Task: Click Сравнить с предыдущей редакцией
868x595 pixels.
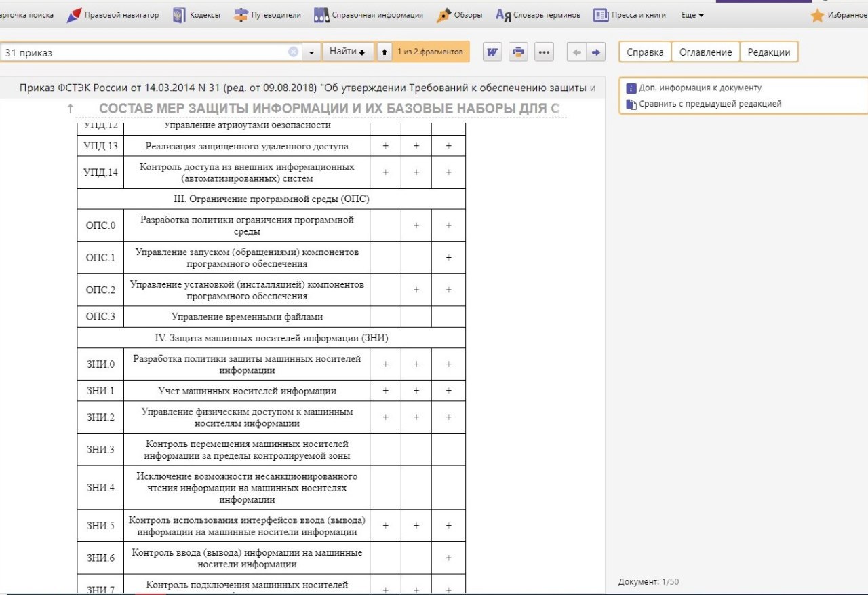Action: [x=704, y=104]
